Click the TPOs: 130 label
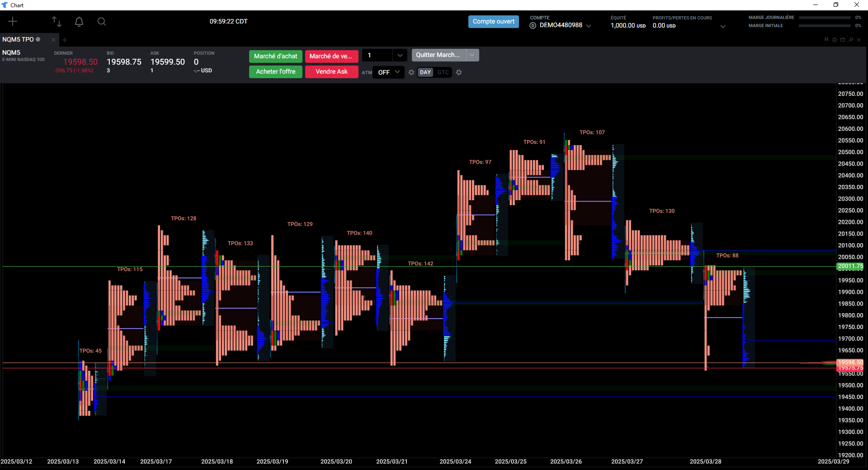The image size is (868, 470). click(x=662, y=211)
